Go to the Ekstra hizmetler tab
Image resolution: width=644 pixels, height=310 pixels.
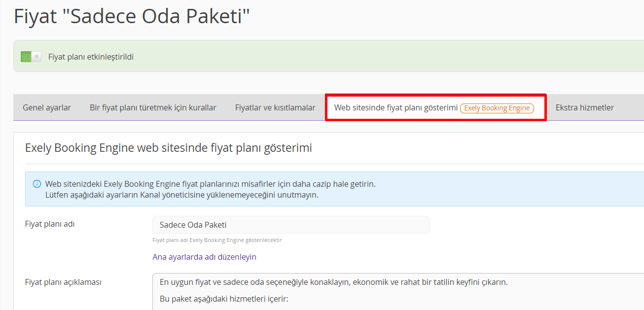point(585,107)
